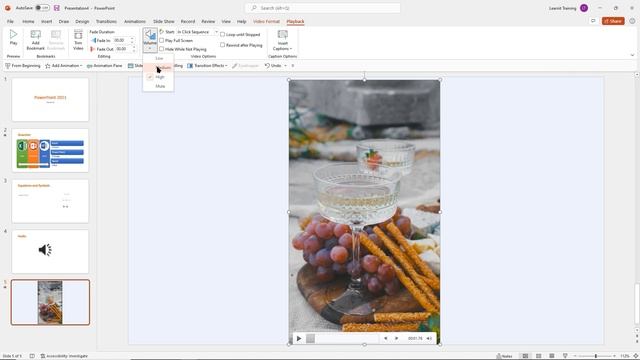Click the Add Bookmark icon
640x360 pixels.
click(x=36, y=35)
